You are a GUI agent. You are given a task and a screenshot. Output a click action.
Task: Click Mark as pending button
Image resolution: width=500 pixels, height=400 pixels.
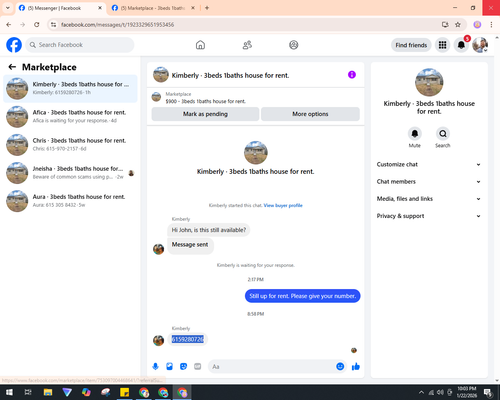(x=205, y=114)
